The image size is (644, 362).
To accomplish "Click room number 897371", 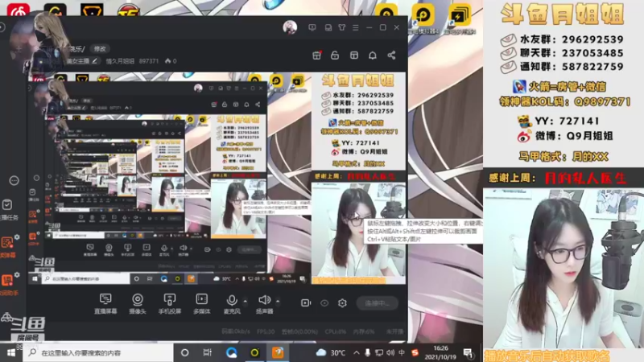I will point(149,61).
